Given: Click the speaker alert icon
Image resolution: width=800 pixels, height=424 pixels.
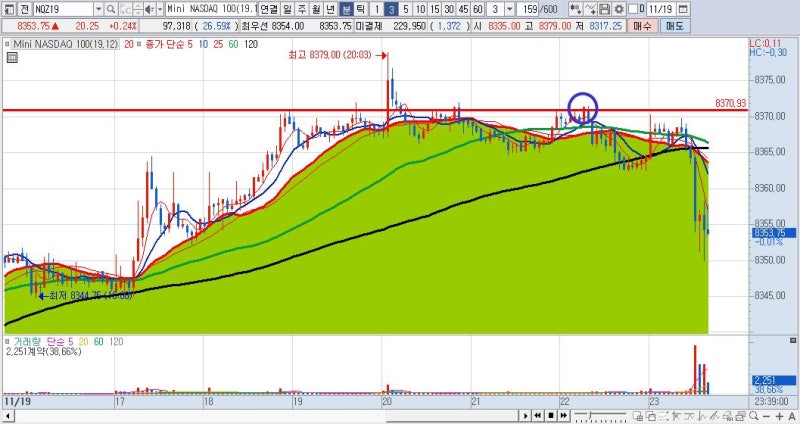Looking at the screenshot, I should click(x=149, y=9).
